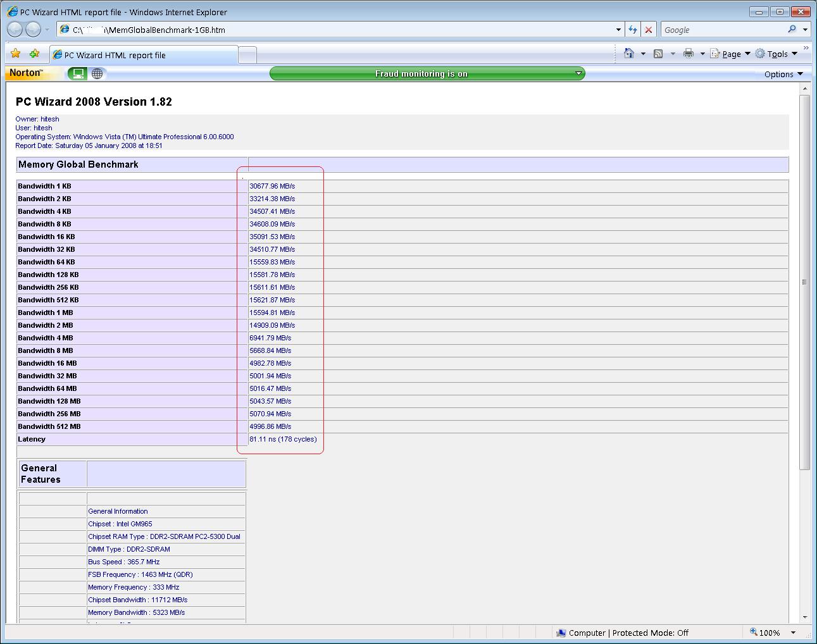This screenshot has height=644, width=817.
Task: Click the vertical scrollbar up arrow
Action: point(805,89)
